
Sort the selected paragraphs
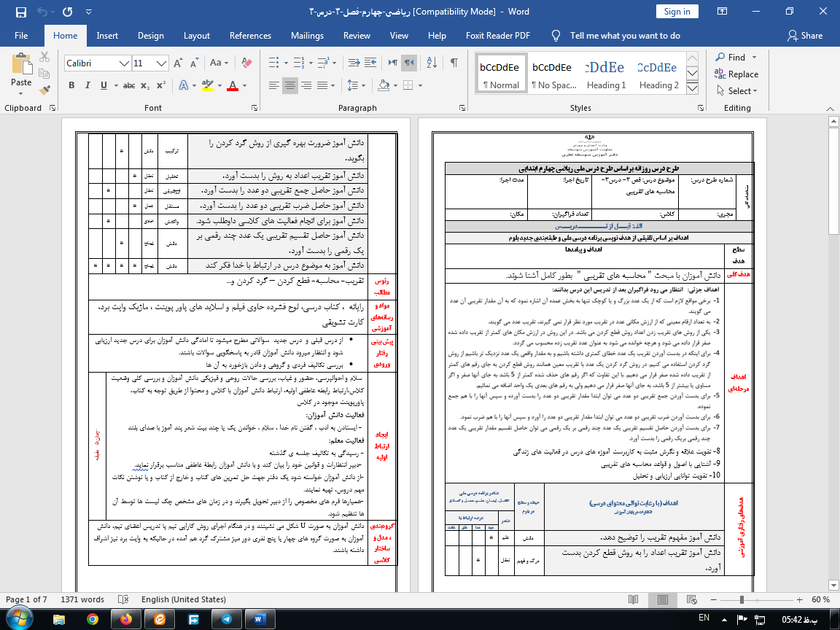click(432, 63)
